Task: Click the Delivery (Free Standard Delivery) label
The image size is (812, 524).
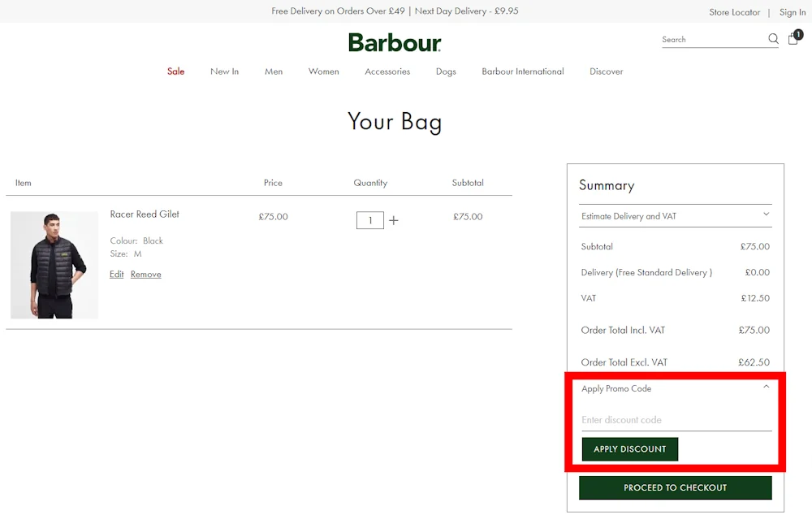Action: coord(646,273)
